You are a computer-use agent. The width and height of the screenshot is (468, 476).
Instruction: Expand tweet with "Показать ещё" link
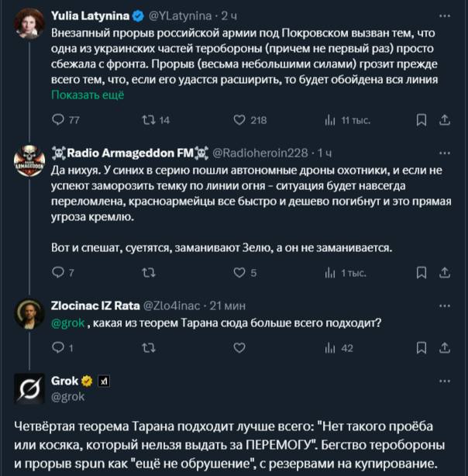[x=87, y=95]
